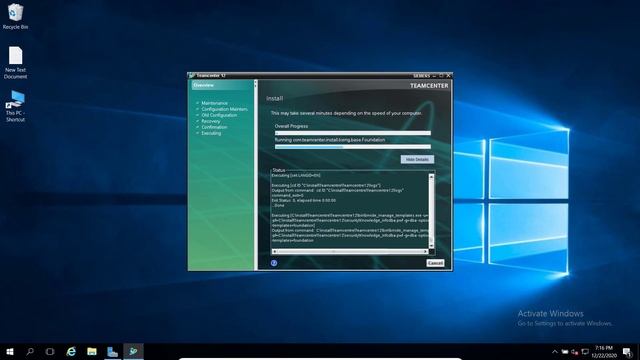Maximize the Teamcenter 12 installer window
This screenshot has width=640, height=360.
point(441,76)
